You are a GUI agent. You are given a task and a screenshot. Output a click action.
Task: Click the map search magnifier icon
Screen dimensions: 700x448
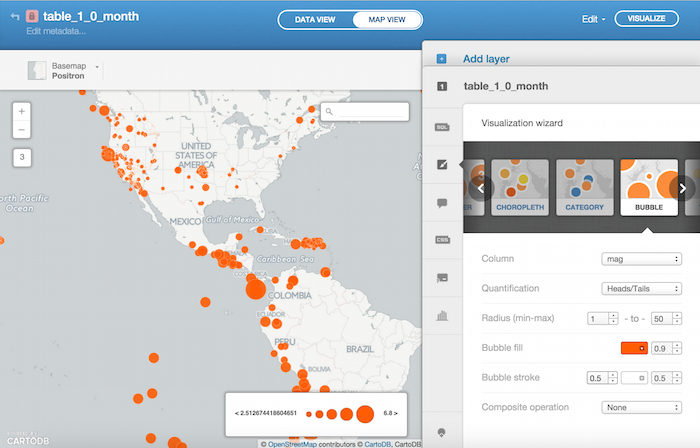(329, 112)
